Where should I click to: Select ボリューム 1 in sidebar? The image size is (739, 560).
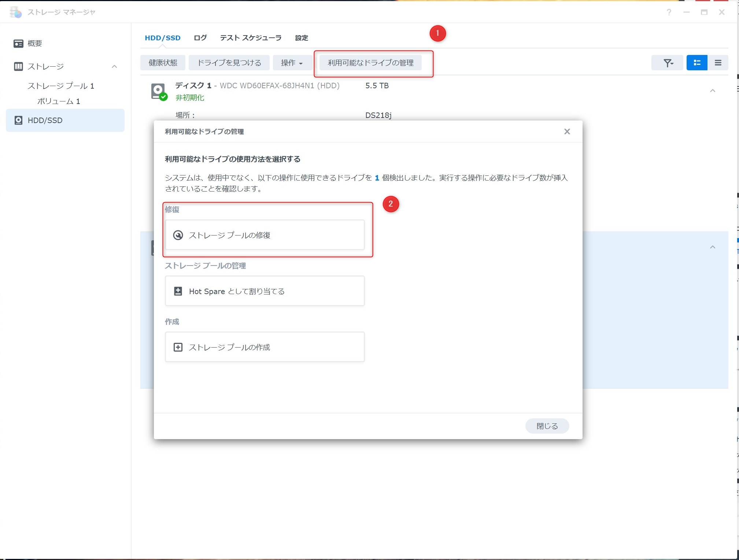(x=59, y=101)
